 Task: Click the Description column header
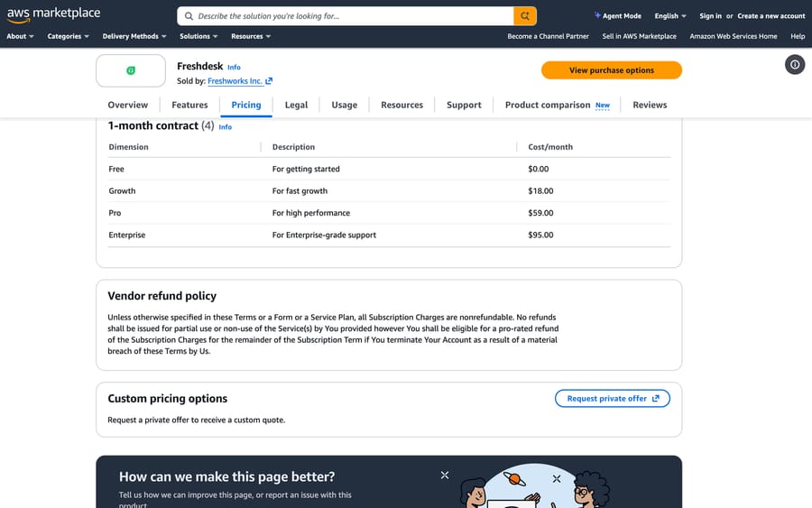click(293, 147)
